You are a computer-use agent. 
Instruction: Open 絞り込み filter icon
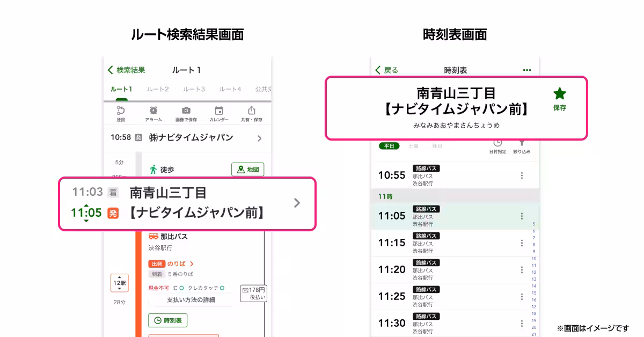[x=521, y=146]
